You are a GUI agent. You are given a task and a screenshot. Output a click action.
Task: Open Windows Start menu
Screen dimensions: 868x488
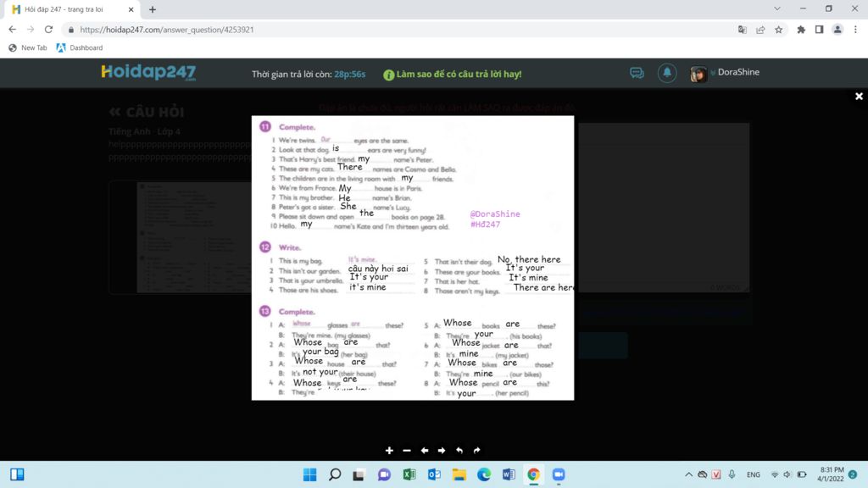(309, 474)
